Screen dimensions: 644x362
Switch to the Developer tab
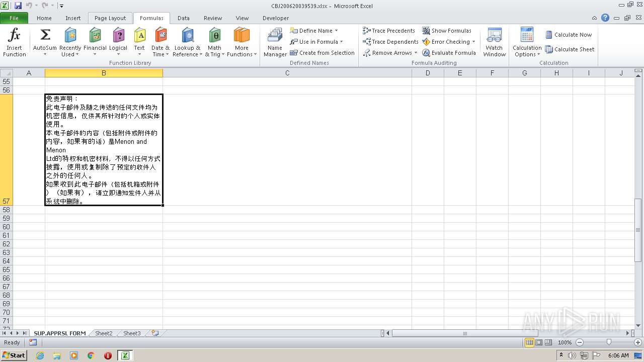276,18
